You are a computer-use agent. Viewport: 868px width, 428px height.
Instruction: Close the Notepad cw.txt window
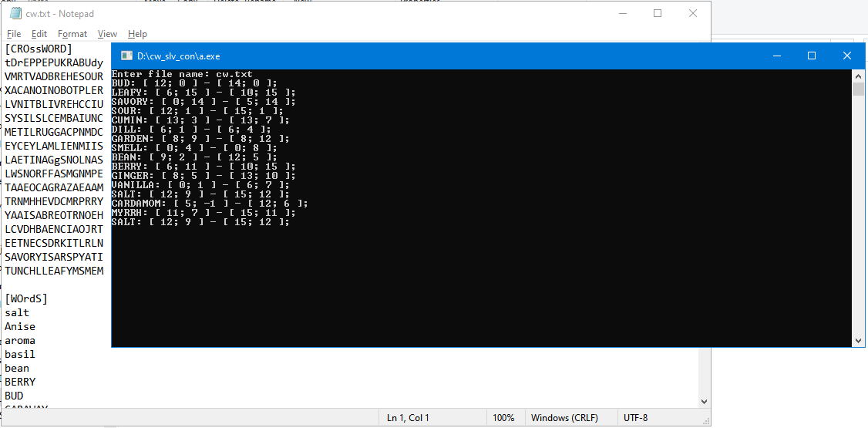[693, 13]
